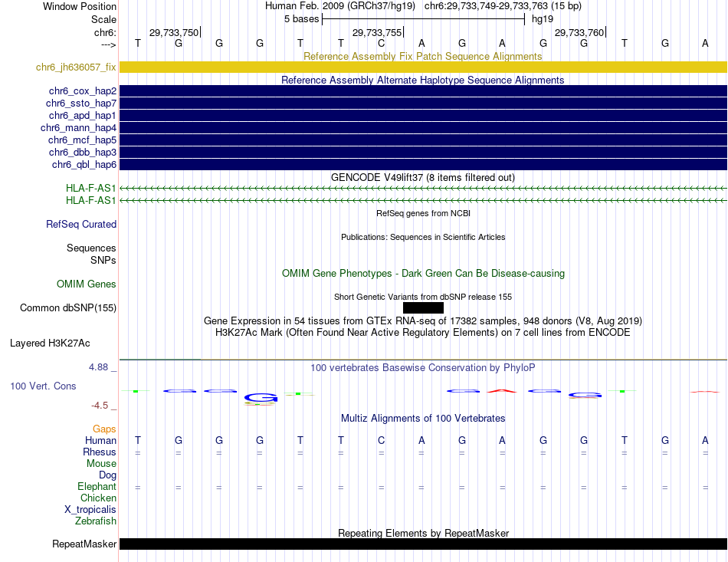
Task: Click the -4.5 conservation scale value
Action: click(x=100, y=406)
